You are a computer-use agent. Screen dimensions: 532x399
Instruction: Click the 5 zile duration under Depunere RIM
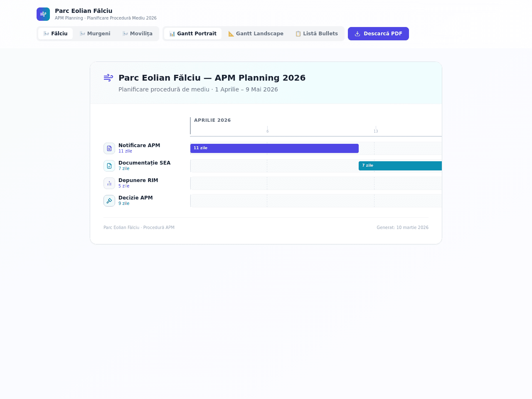124,186
